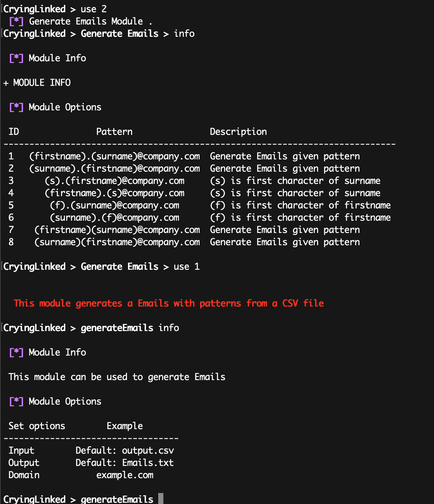The image size is (434, 504).
Task: Click the Output option Default: Emails.txt
Action: coord(125,463)
